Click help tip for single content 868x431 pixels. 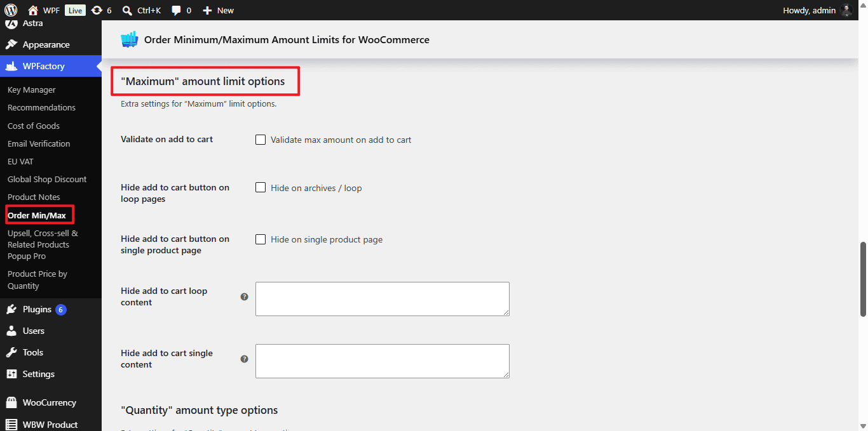(x=244, y=359)
